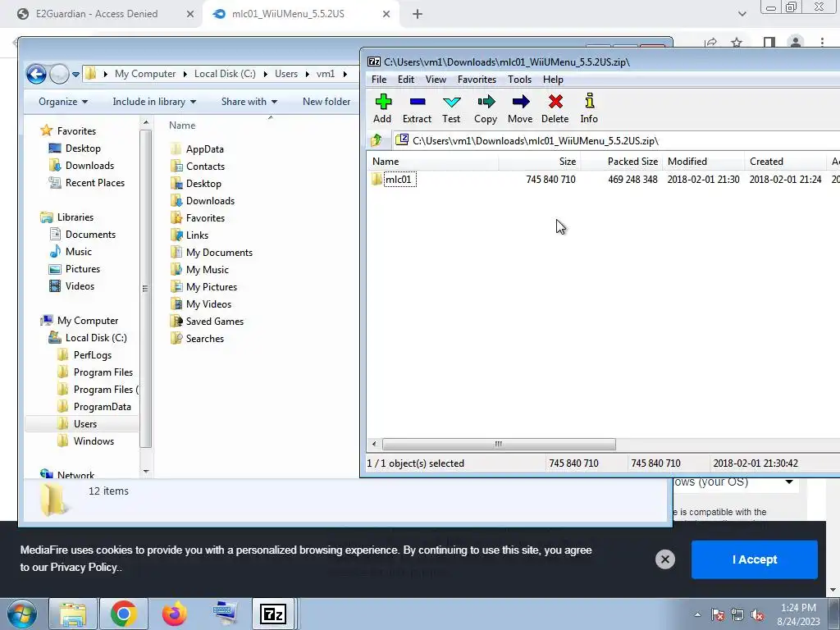Image resolution: width=840 pixels, height=630 pixels.
Task: Click New folder in Explorer toolbar
Action: (326, 101)
